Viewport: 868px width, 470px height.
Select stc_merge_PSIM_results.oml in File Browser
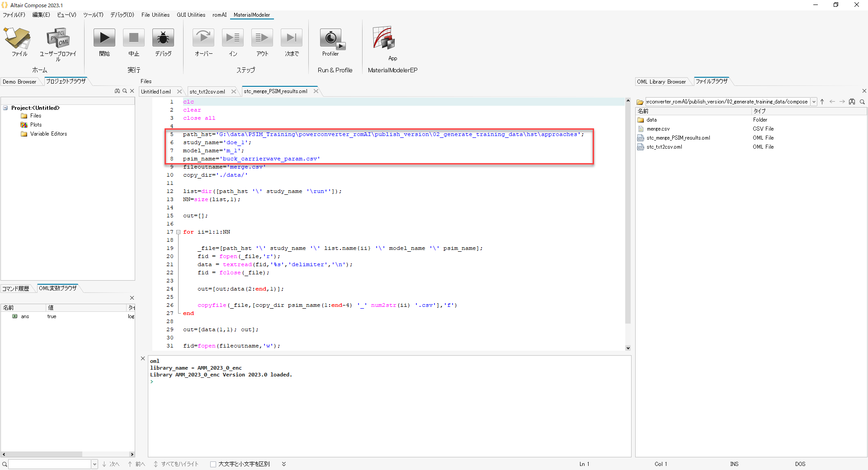pyautogui.click(x=678, y=138)
